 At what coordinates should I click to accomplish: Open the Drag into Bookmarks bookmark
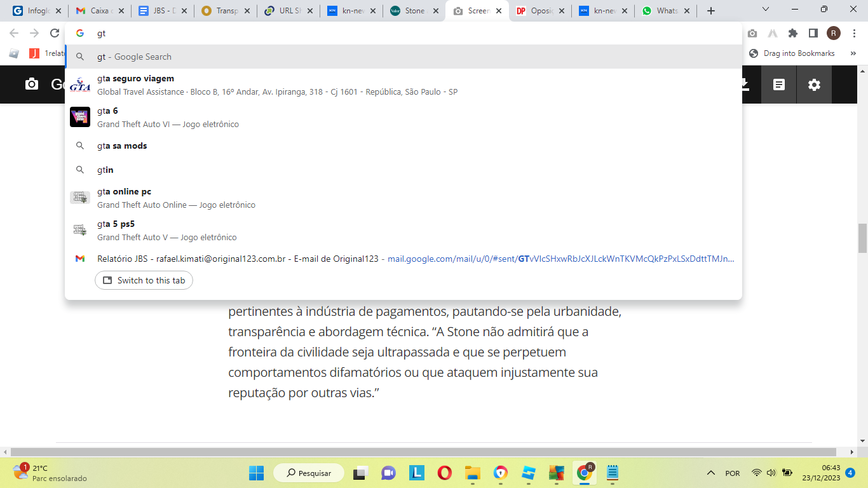[792, 53]
